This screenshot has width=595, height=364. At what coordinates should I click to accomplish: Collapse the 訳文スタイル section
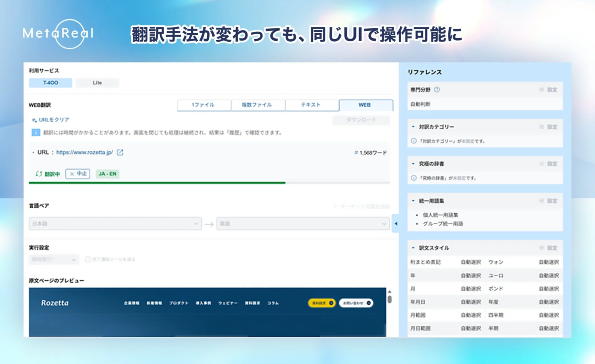point(413,248)
